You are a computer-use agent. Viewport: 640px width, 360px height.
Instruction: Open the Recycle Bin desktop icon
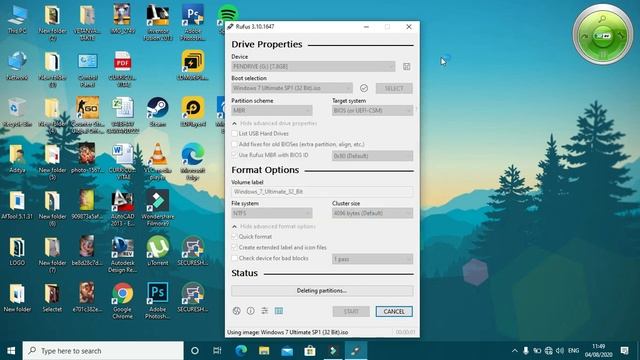pos(17,112)
